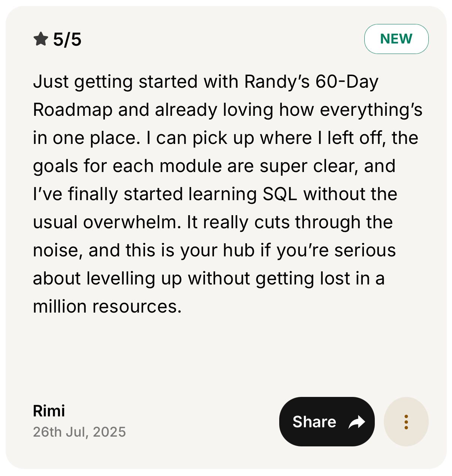Open the three-dot more options menu
This screenshot has width=452, height=476.
pyautogui.click(x=406, y=422)
